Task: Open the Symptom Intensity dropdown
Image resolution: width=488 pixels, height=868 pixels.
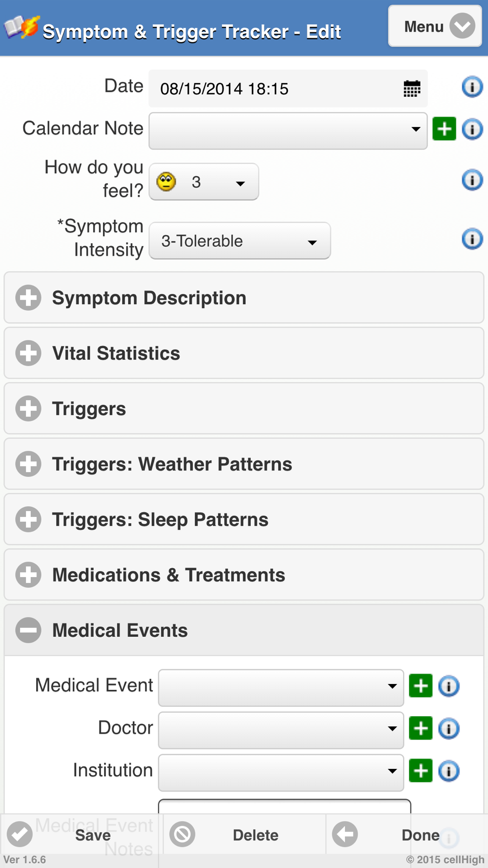Action: coord(240,241)
